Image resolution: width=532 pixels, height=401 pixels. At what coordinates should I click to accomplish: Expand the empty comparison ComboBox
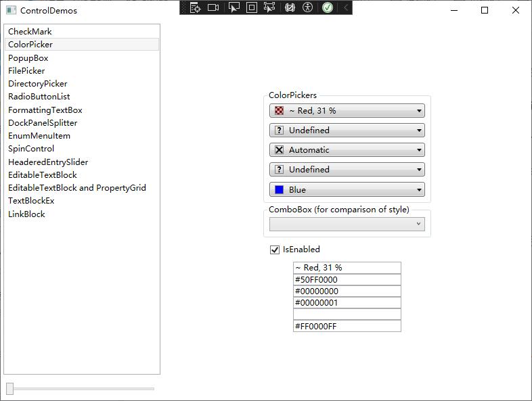click(x=347, y=224)
